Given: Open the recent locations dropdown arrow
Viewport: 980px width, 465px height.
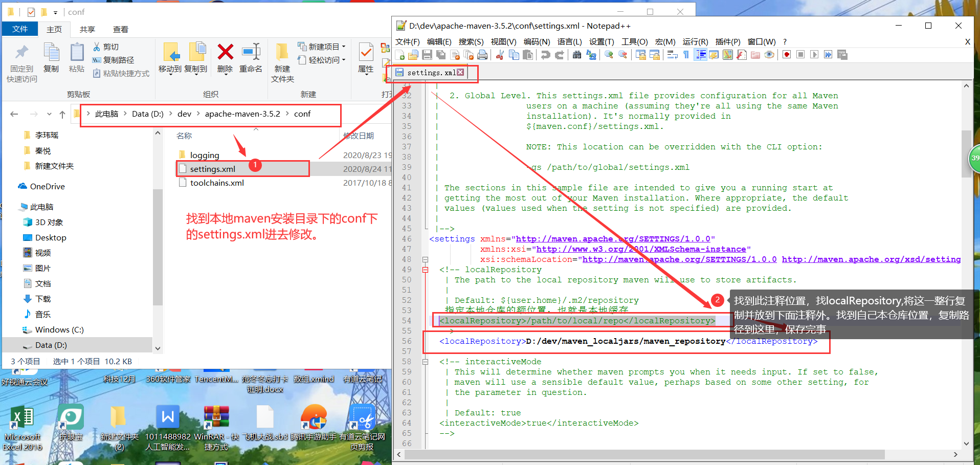Looking at the screenshot, I should pyautogui.click(x=49, y=114).
